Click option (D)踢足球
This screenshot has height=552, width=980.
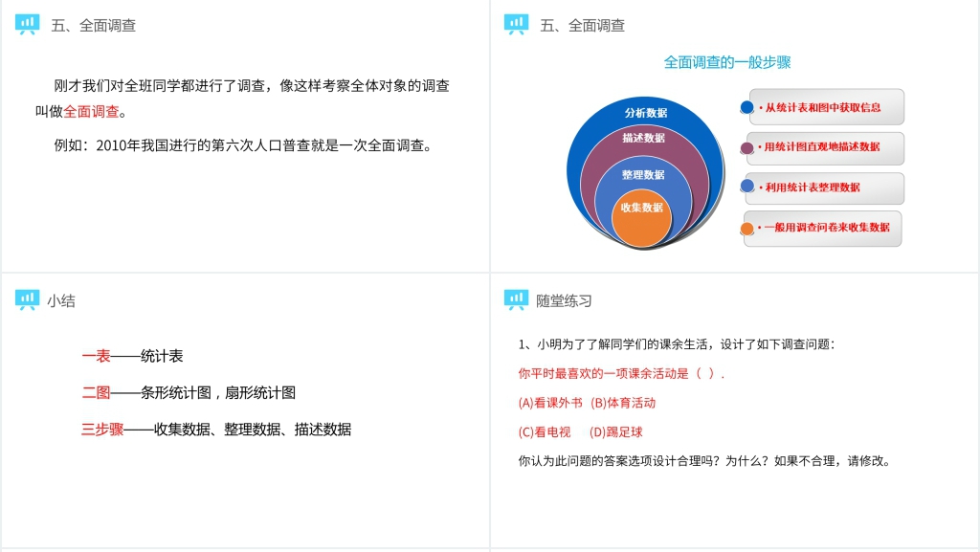coord(615,432)
